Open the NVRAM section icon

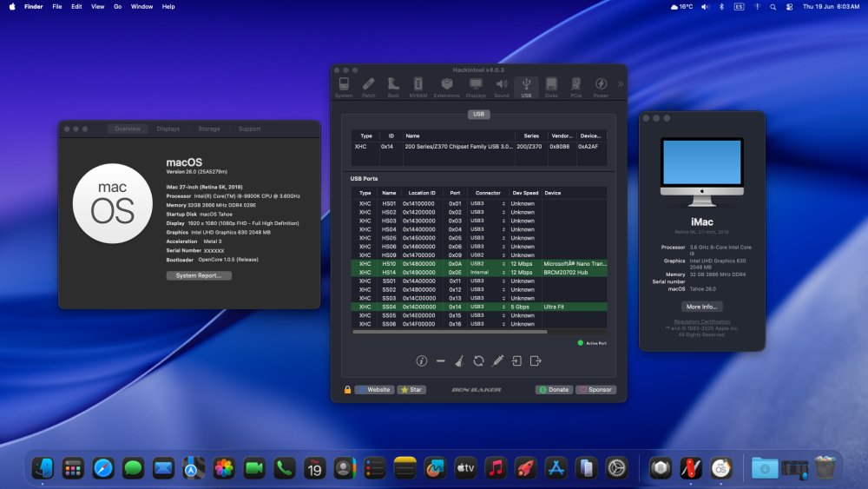(418, 88)
